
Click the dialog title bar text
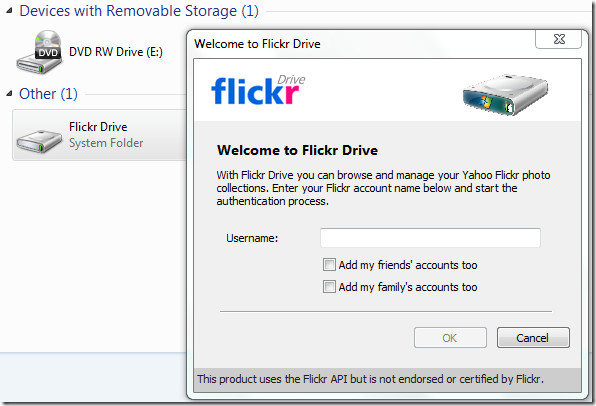(257, 44)
